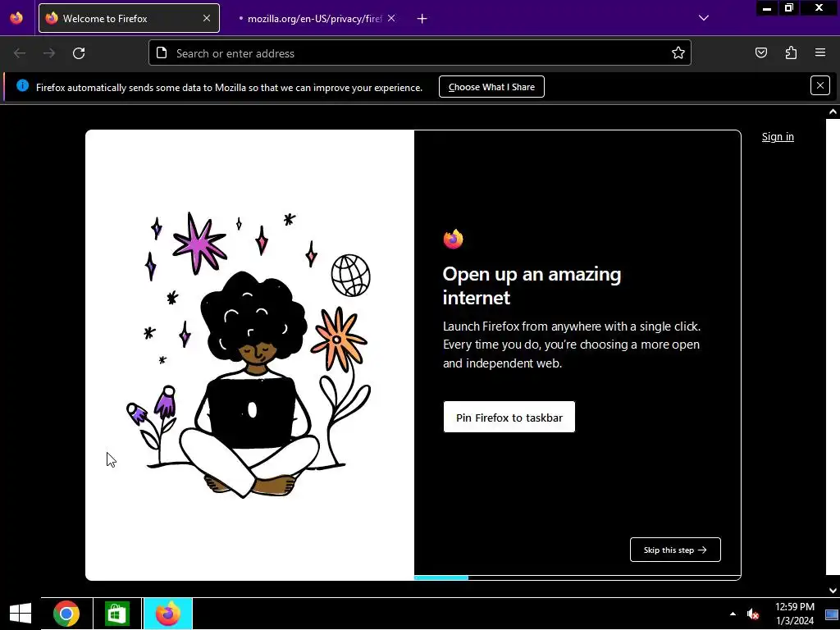Open Microsoft Store from the taskbar

tap(117, 614)
